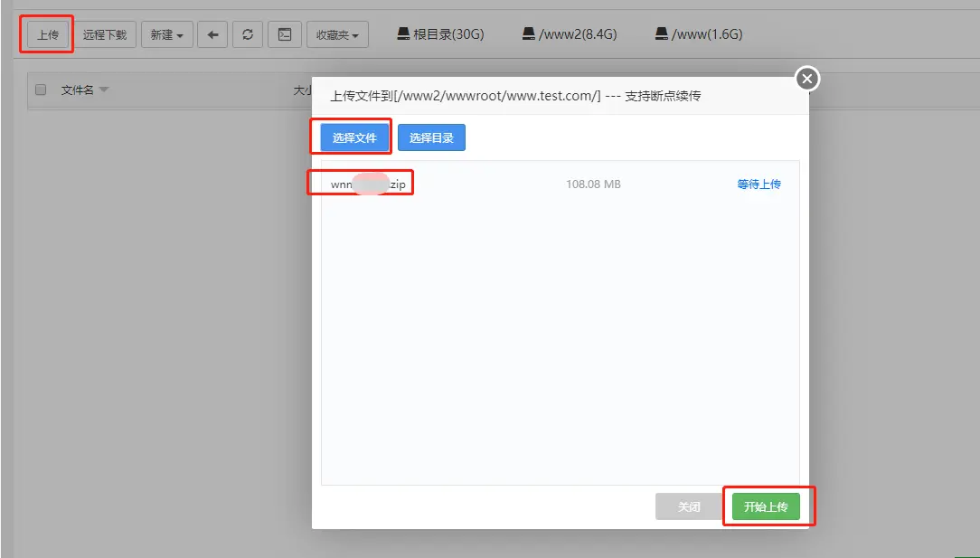Click the 大小 column header
This screenshot has width=980, height=558.
[303, 90]
